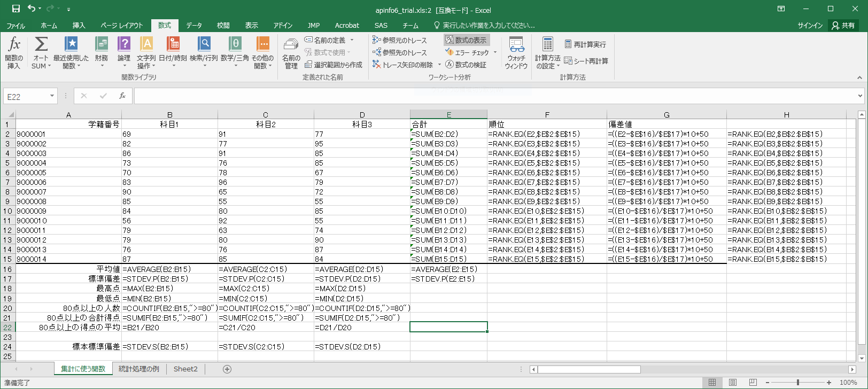This screenshot has width=868, height=389.
Task: Click the 再計算実行 calculate now button
Action: pyautogui.click(x=585, y=44)
